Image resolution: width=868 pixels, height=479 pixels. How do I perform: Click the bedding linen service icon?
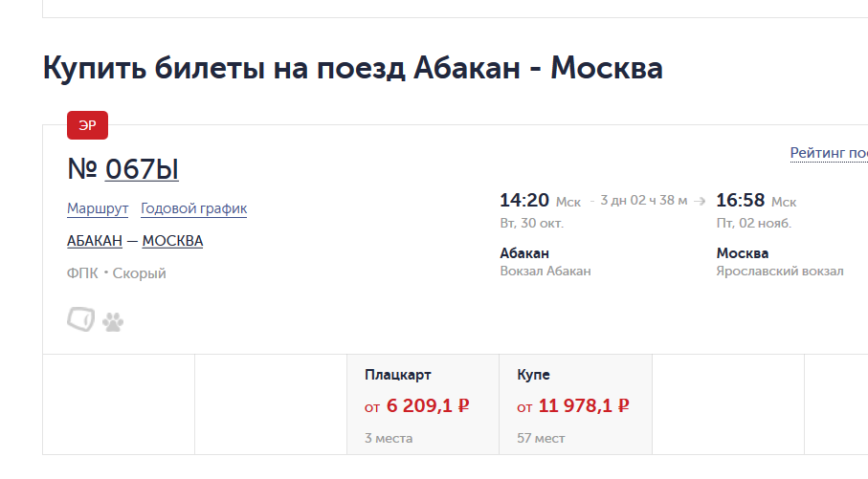coord(80,319)
